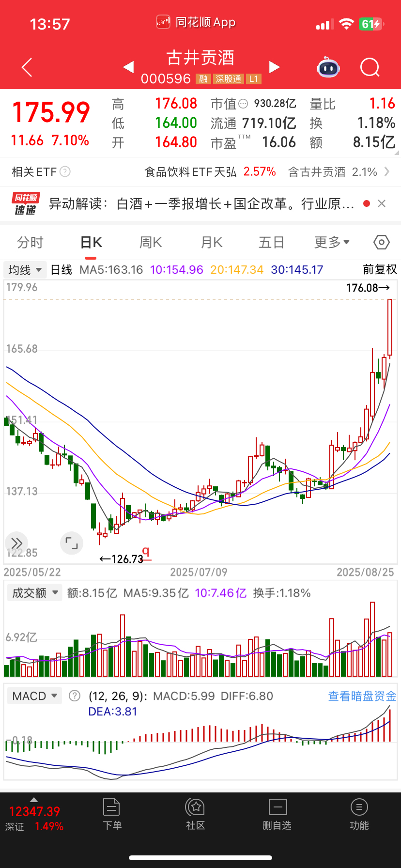The height and width of the screenshot is (868, 401).
Task: Tap the L1 level badge
Action: [x=254, y=79]
